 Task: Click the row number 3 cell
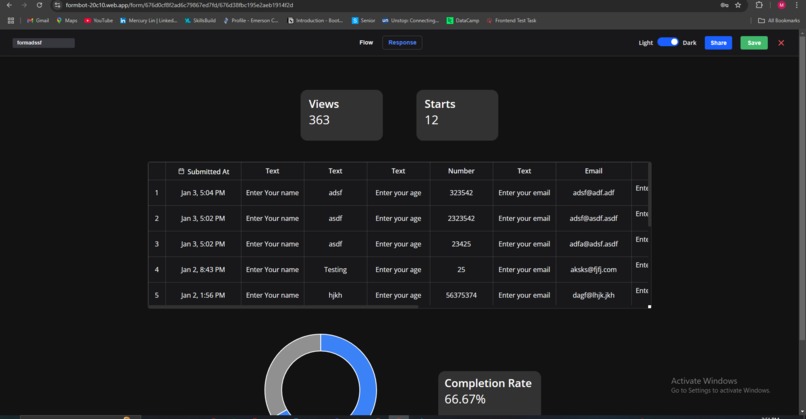click(157, 244)
